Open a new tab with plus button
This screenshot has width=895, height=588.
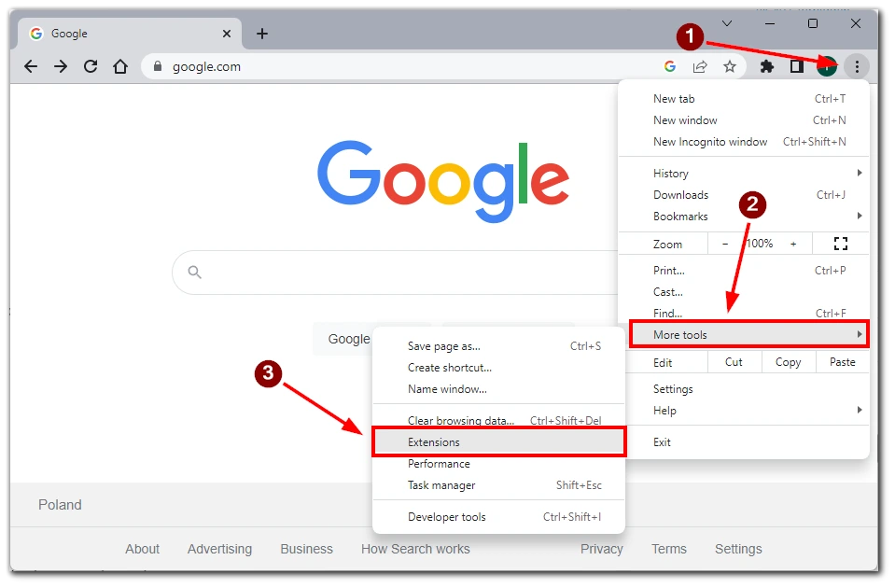point(262,34)
